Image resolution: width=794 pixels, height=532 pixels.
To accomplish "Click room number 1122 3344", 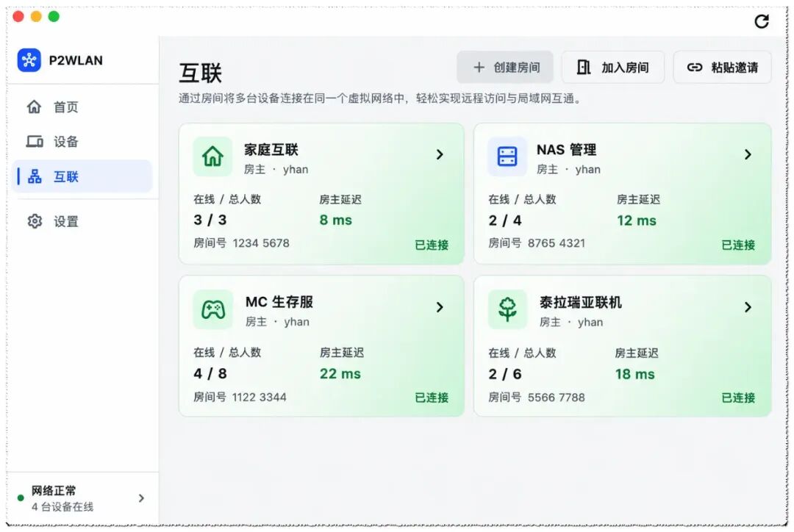I will tap(259, 397).
